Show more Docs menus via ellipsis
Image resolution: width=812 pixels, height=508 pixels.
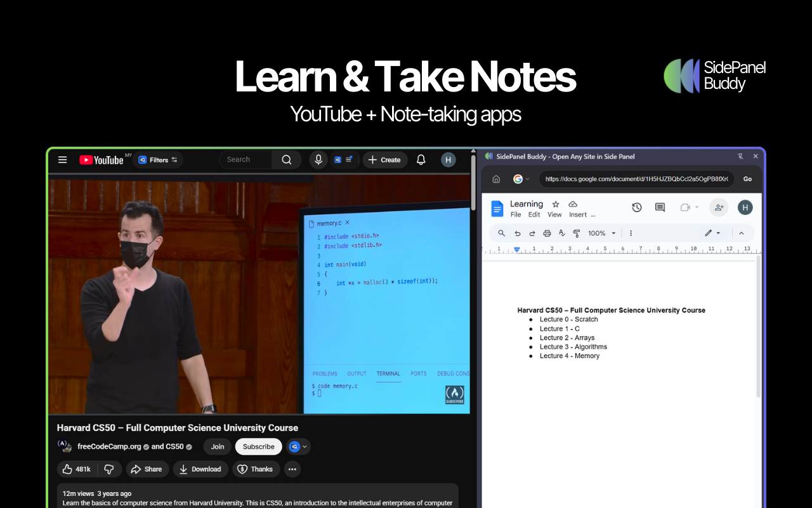(593, 215)
